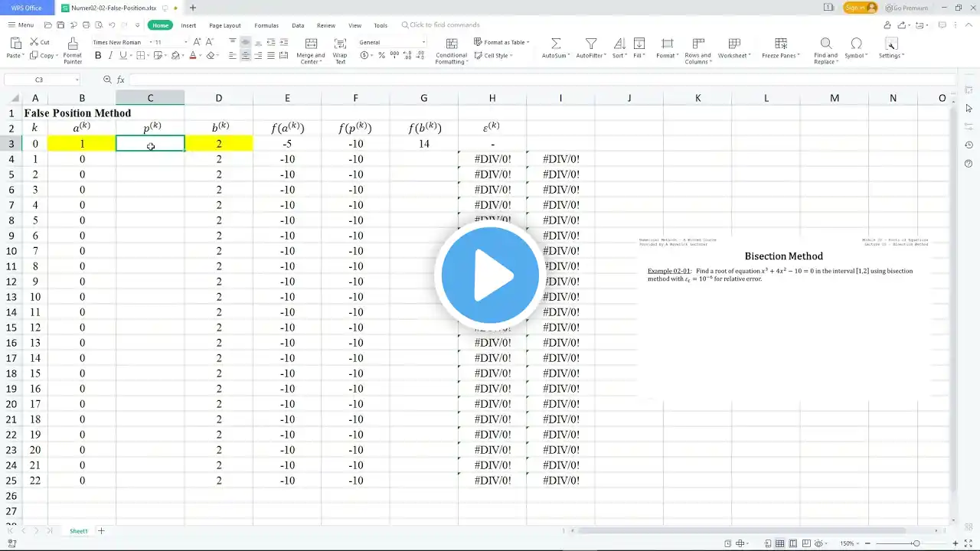The width and height of the screenshot is (980, 551).
Task: Click the Erase (clear) icon
Action: (211, 55)
